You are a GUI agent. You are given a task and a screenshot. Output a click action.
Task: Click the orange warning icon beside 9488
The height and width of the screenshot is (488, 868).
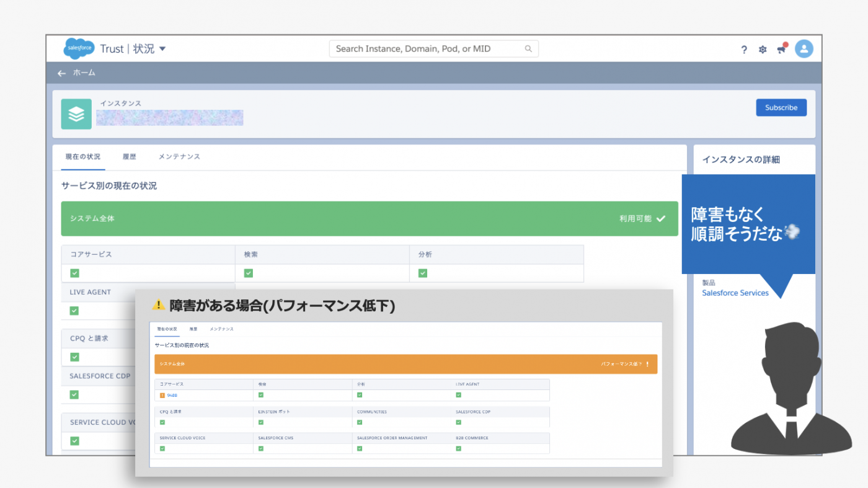tap(162, 395)
